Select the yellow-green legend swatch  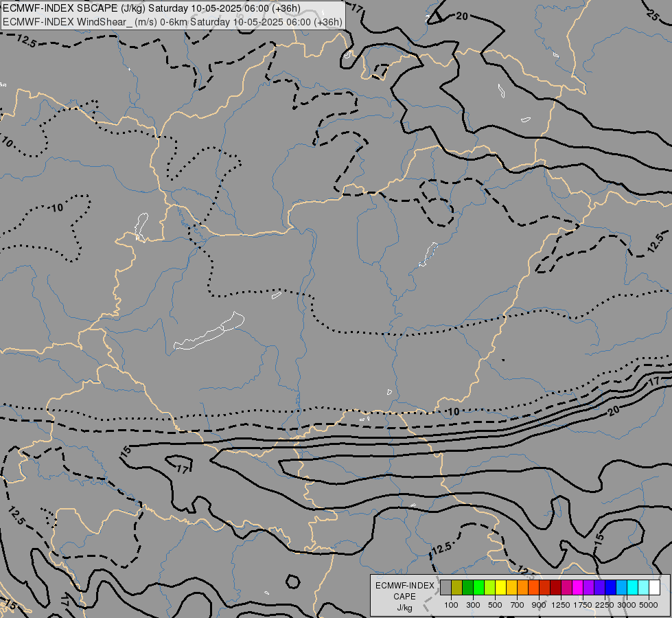490,587
